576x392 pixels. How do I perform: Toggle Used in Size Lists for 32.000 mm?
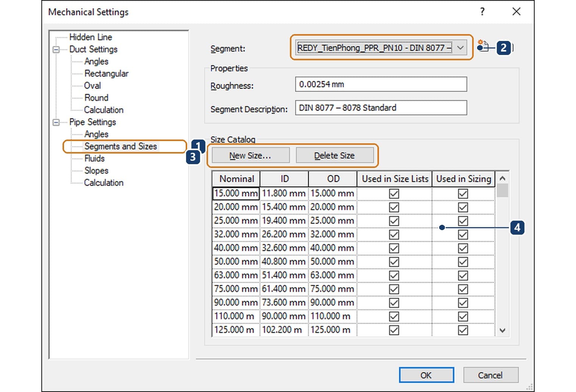coord(394,234)
